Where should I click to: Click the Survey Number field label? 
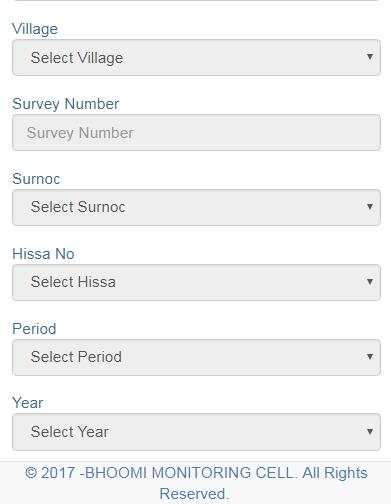[66, 104]
